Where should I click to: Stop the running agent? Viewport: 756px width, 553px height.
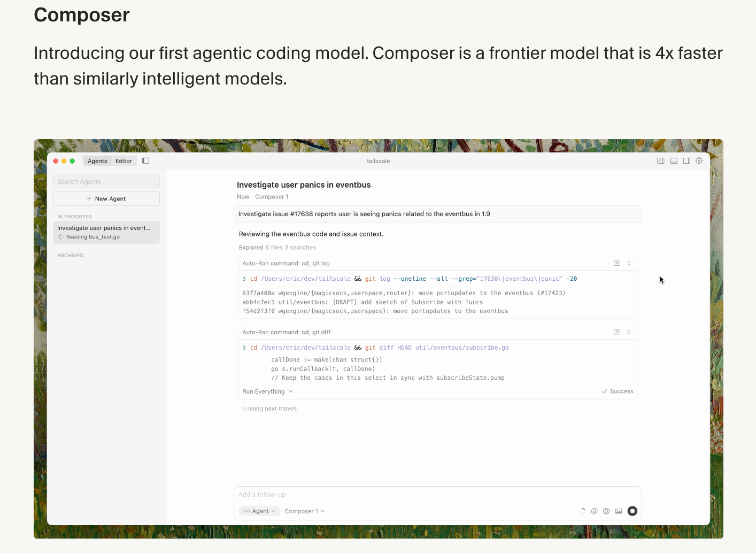[x=632, y=511]
